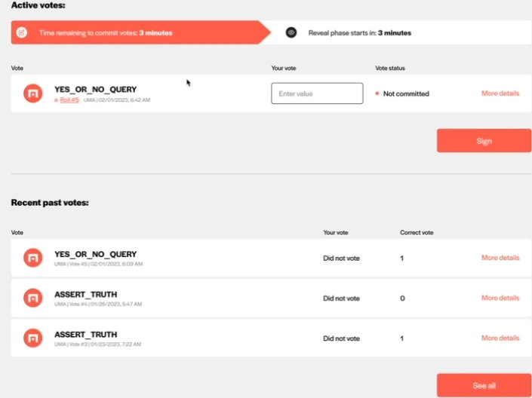This screenshot has width=532, height=398.
Task: Open More details for ASSERT_TRUTH Vote #3
Action: click(x=500, y=338)
